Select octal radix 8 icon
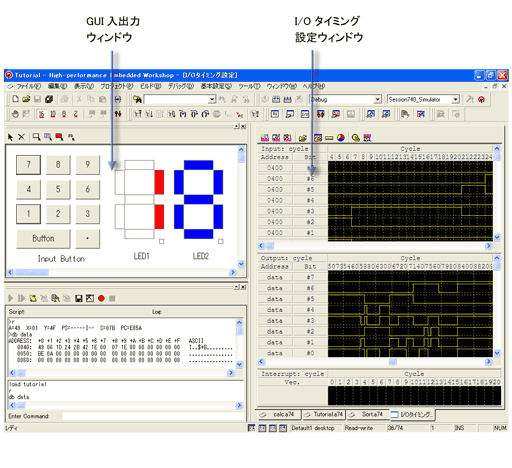The image size is (512, 468). (64, 114)
